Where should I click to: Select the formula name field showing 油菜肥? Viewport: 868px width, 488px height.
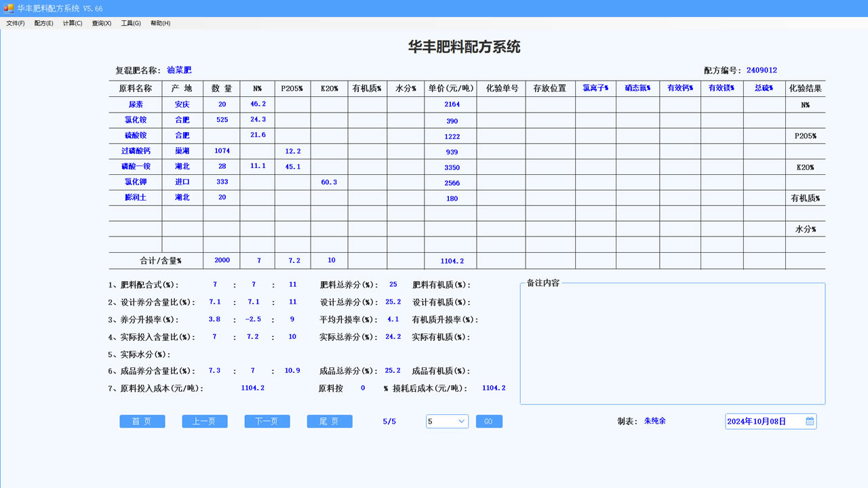point(180,70)
